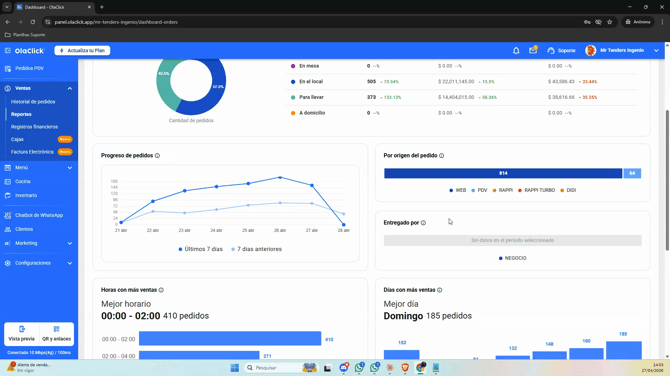Screen dimensions: 670x376
Task: Bookmark this page with the star icon
Action: click(610, 22)
